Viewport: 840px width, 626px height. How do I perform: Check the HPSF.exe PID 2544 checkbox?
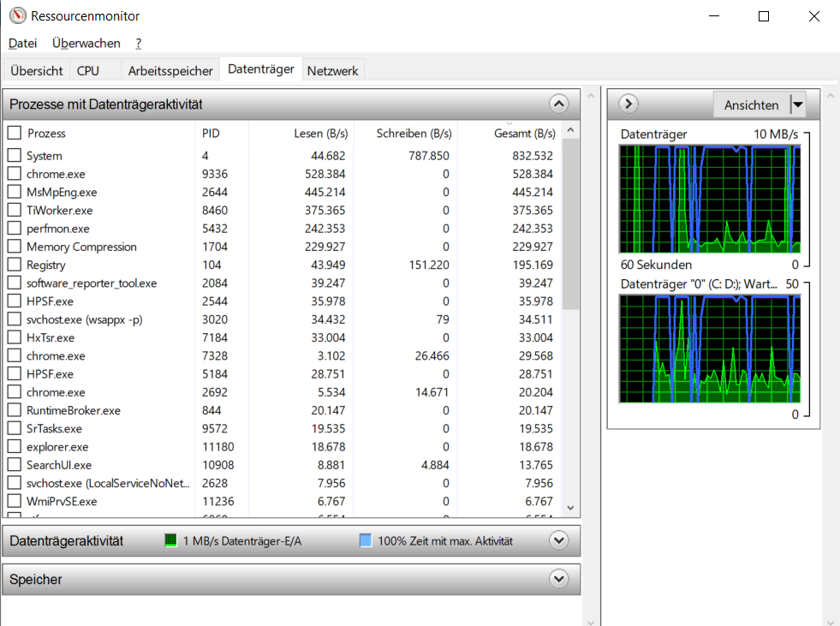click(15, 301)
